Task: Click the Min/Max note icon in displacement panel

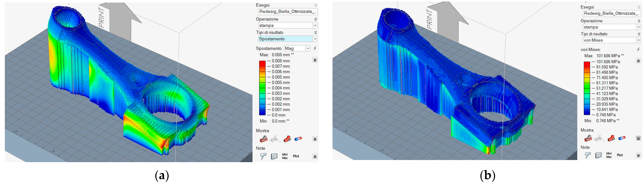Action: [x=285, y=156]
